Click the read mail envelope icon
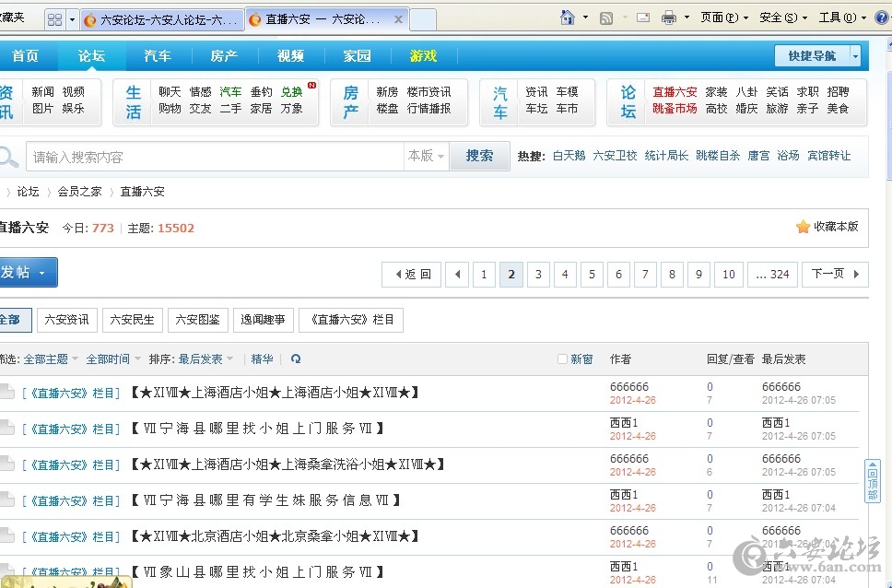The height and width of the screenshot is (588, 892). tap(642, 18)
